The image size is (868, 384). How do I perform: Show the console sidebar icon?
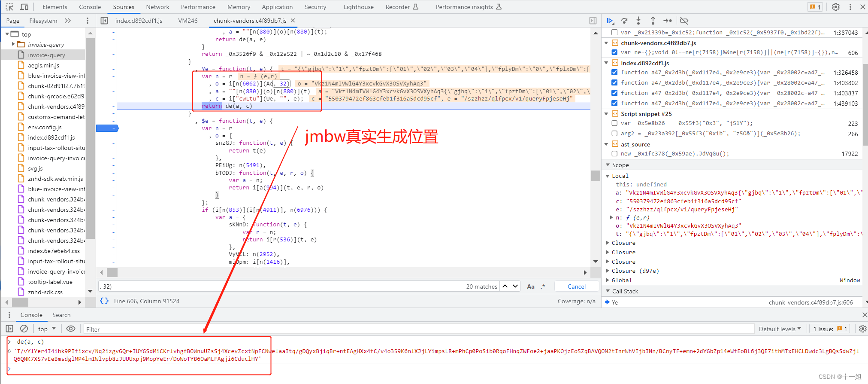tap(9, 329)
